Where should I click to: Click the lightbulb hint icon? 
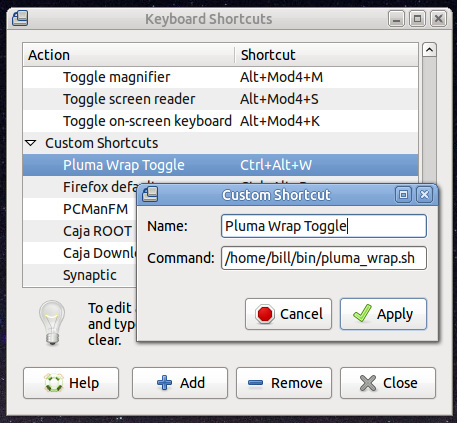(52, 322)
